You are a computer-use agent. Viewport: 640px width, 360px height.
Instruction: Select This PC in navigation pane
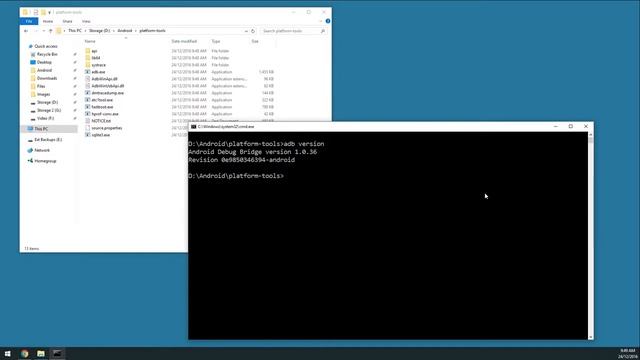[x=49, y=129]
